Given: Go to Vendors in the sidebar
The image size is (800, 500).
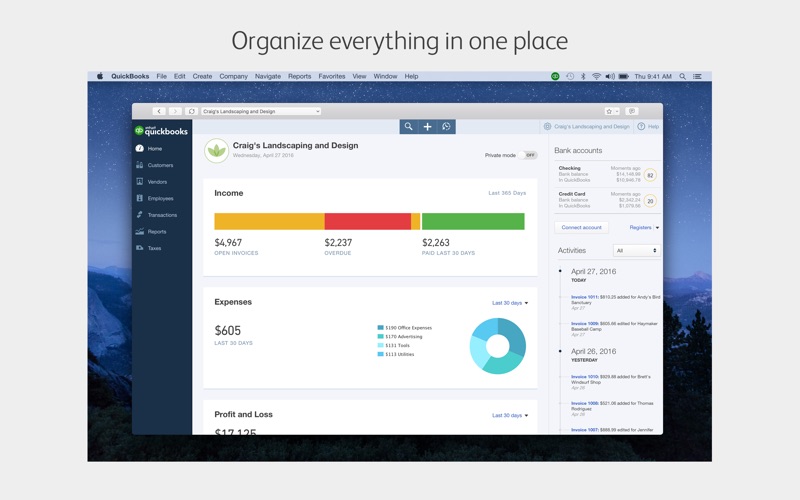Looking at the screenshot, I should click(x=152, y=182).
